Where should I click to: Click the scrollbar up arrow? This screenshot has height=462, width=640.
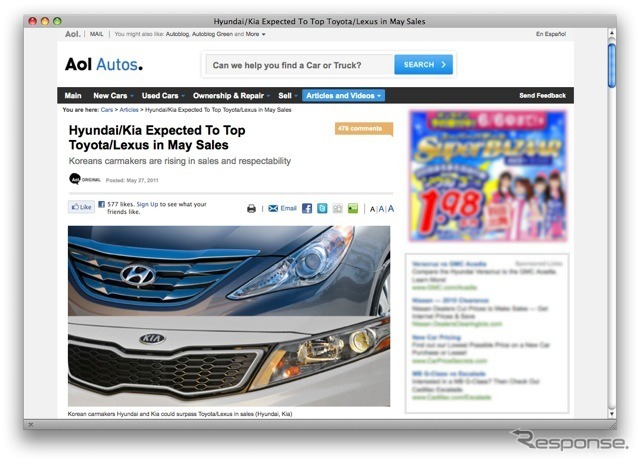tap(611, 33)
